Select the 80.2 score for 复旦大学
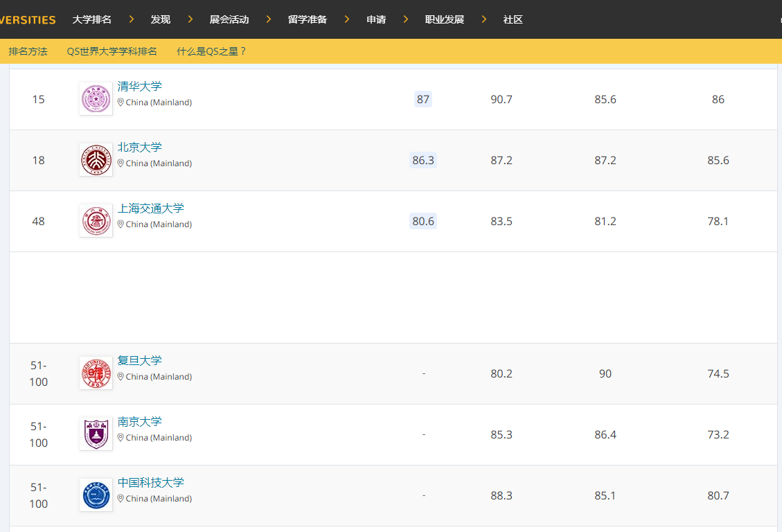Image resolution: width=782 pixels, height=532 pixels. coord(501,373)
